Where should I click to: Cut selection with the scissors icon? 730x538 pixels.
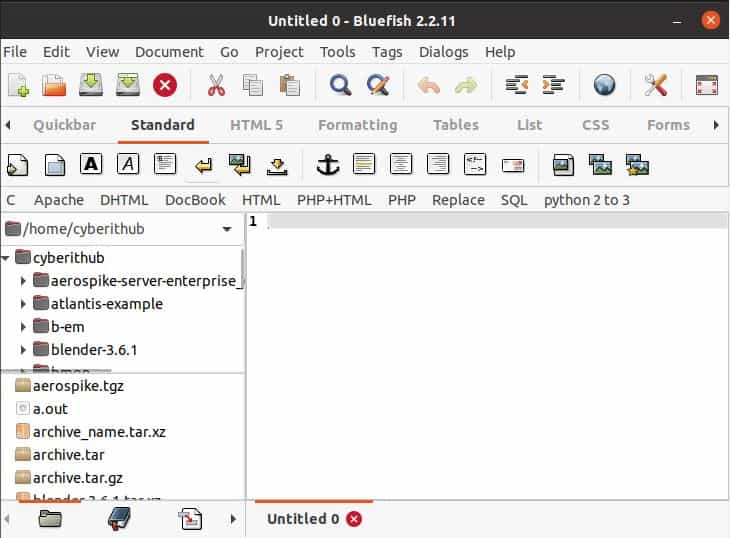coord(216,85)
